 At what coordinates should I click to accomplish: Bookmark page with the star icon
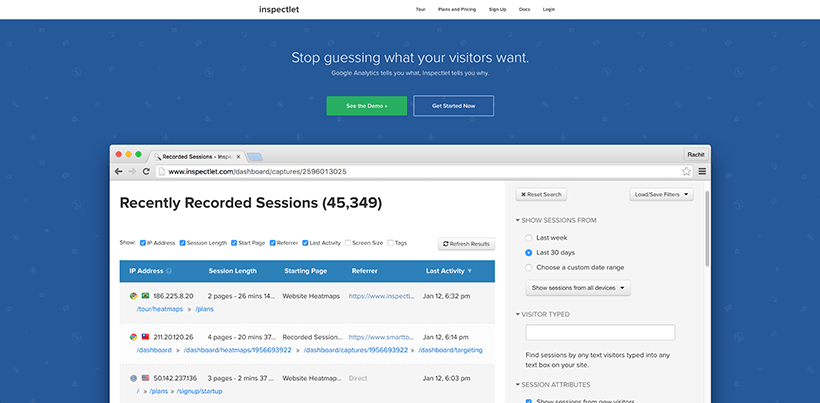686,171
